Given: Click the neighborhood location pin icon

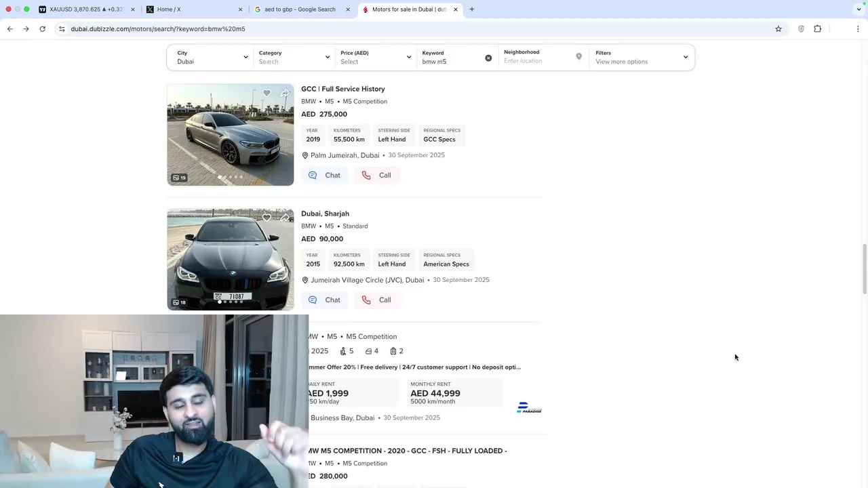Looking at the screenshot, I should pyautogui.click(x=578, y=57).
